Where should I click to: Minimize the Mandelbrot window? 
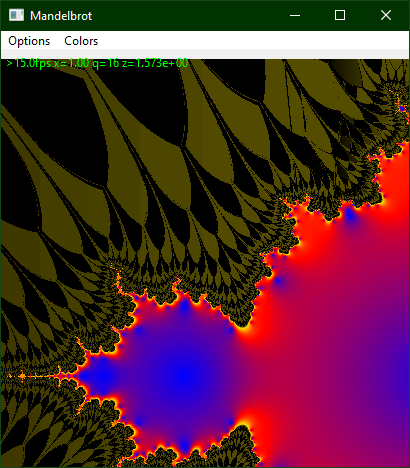pos(295,15)
